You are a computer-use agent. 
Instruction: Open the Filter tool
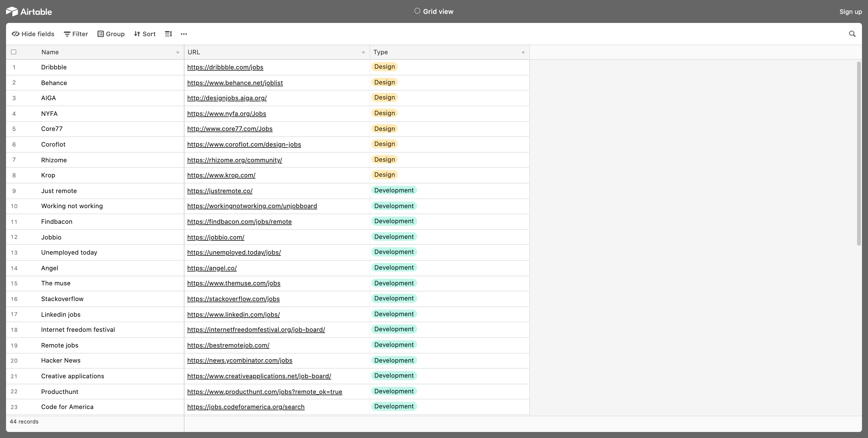point(76,34)
